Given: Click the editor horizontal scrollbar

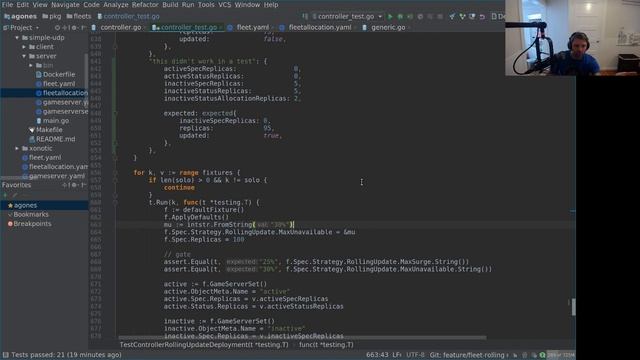Looking at the screenshot, I should [x=302, y=338].
